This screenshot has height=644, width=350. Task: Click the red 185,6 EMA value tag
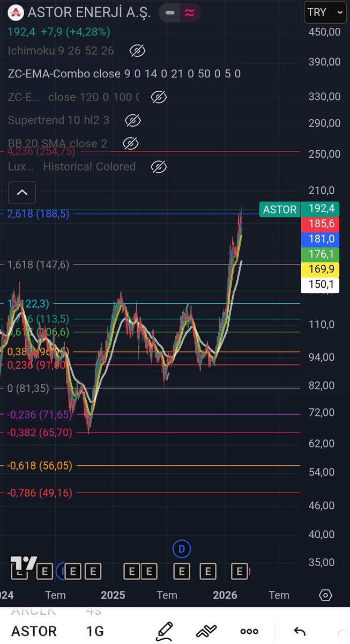point(321,224)
